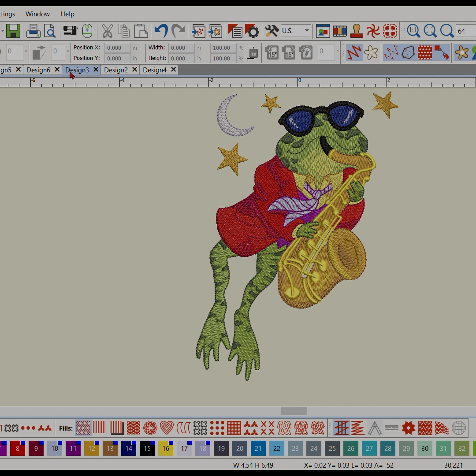Open the U.S. units dropdown
The height and width of the screenshot is (476, 476).
[x=296, y=31]
